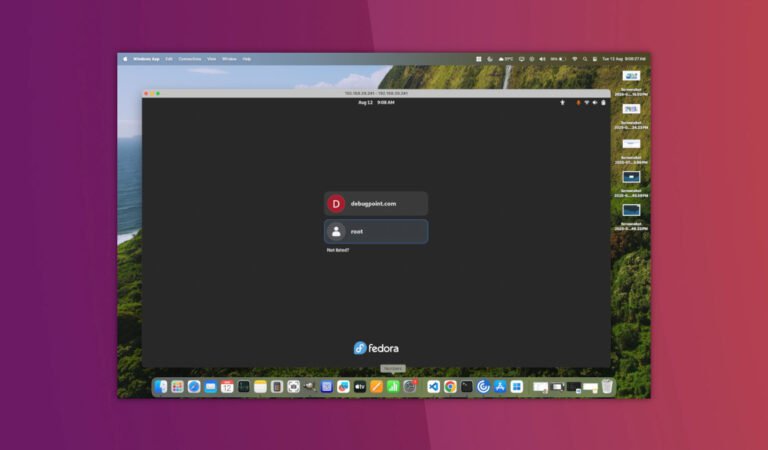Image resolution: width=768 pixels, height=450 pixels.
Task: Open Google Chrome from the dock
Action: click(x=450, y=386)
